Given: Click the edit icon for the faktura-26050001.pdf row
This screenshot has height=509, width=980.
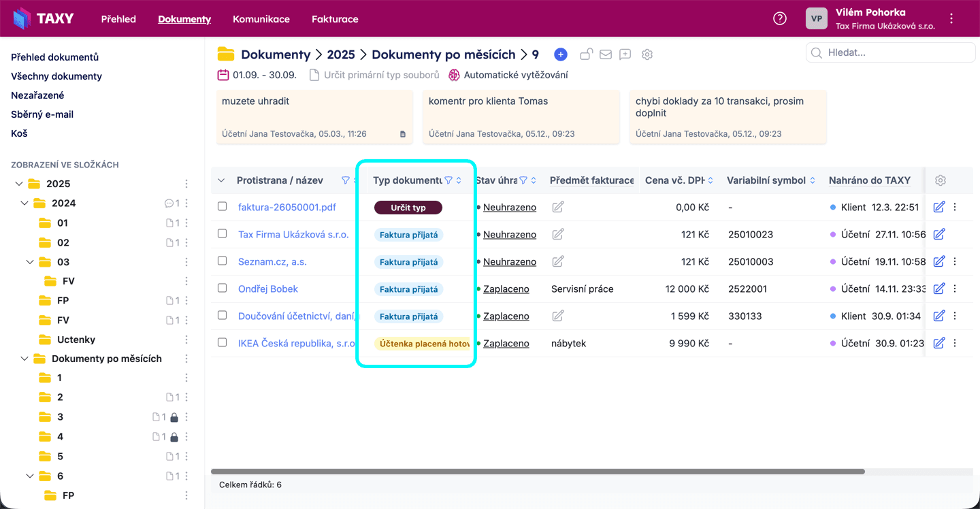Looking at the screenshot, I should (x=939, y=207).
